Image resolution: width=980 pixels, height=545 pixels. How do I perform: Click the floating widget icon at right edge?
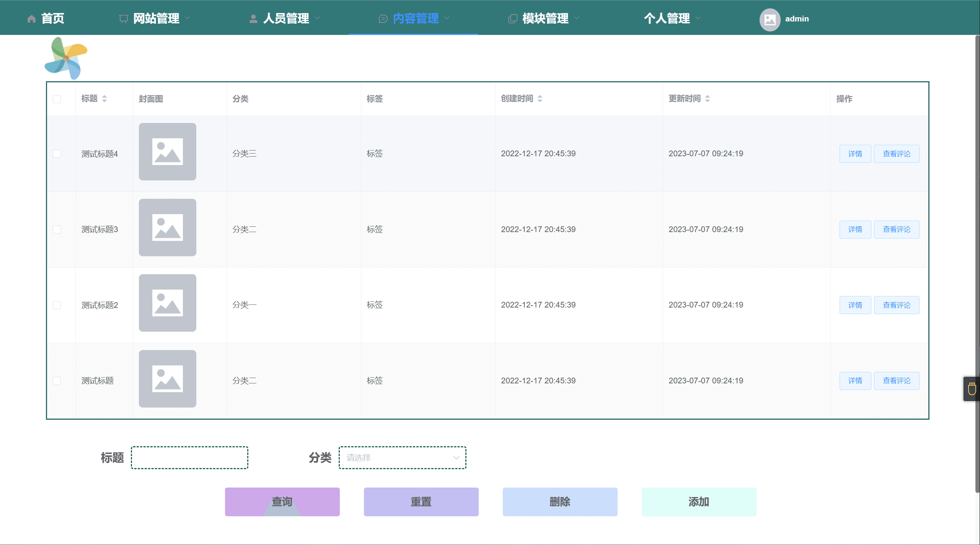[x=972, y=389]
